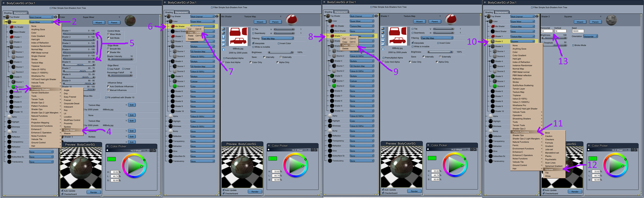Click curved rotate arrow icon in Mix Shader panel
644x198 pixels.
click(x=224, y=45)
